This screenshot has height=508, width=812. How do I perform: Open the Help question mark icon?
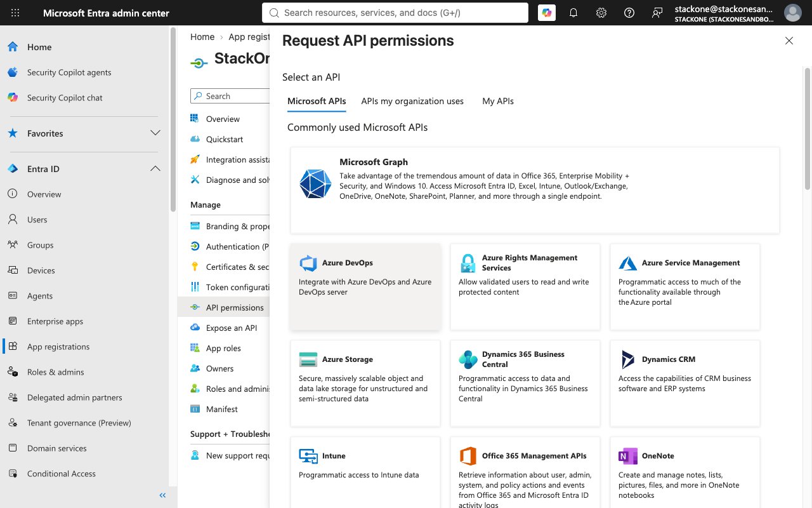(x=629, y=13)
